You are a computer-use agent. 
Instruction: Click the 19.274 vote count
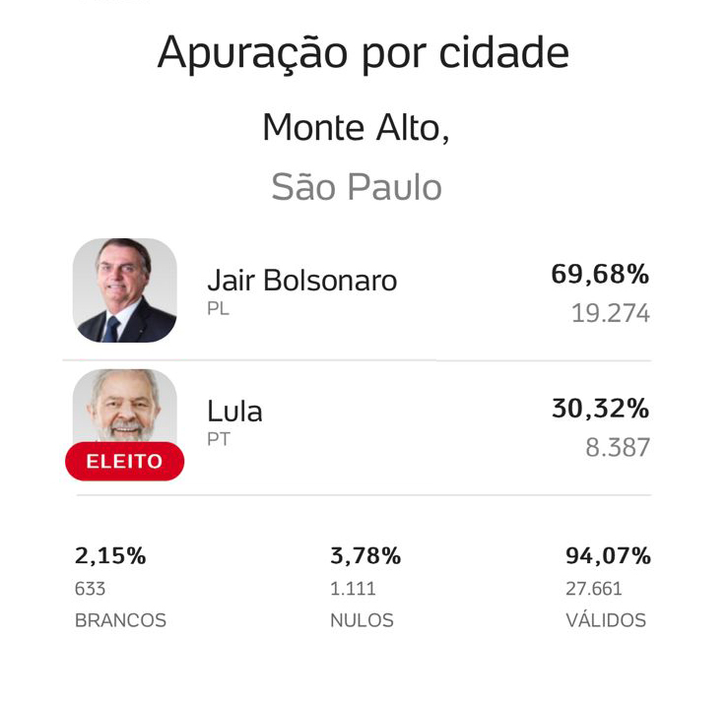point(610,314)
